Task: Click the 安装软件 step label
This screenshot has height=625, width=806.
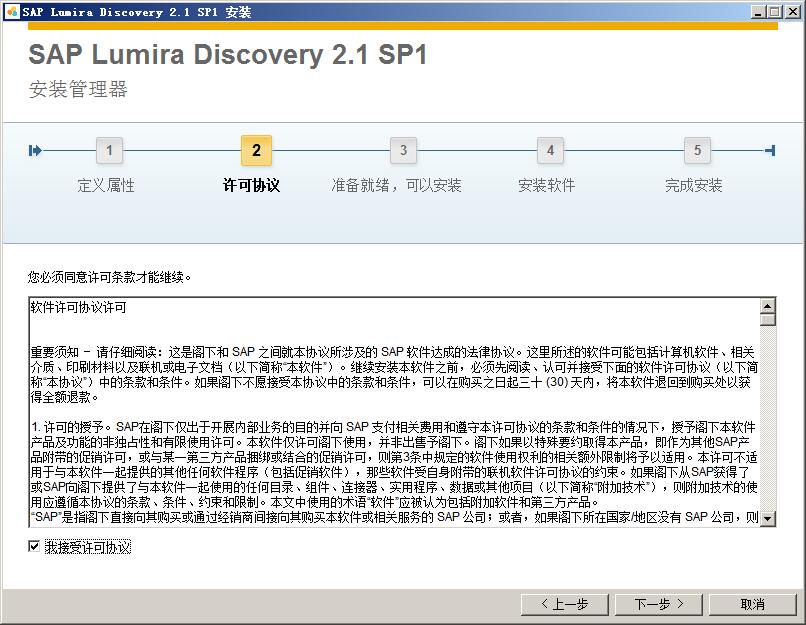Action: (546, 185)
